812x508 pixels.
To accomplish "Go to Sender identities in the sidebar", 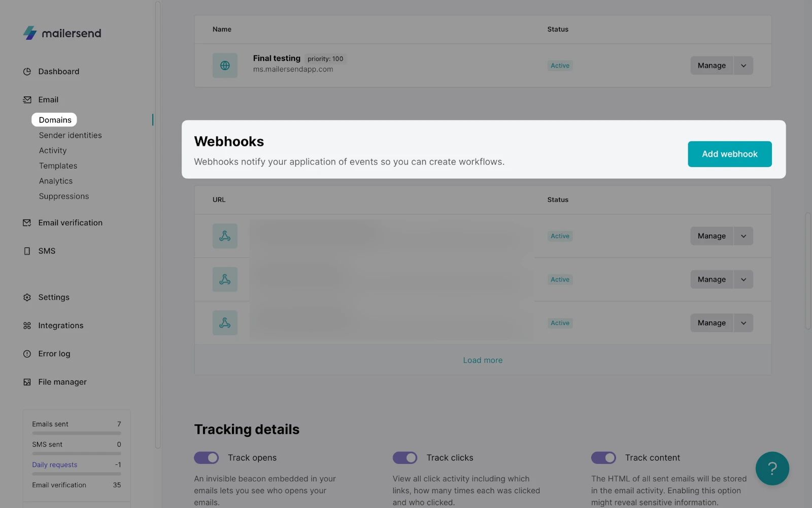I will pyautogui.click(x=71, y=135).
